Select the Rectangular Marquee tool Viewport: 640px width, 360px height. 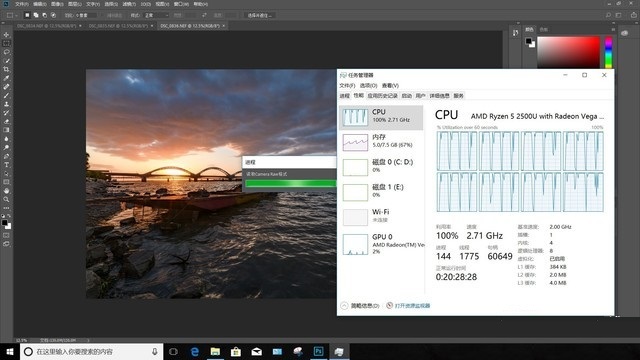[6, 43]
